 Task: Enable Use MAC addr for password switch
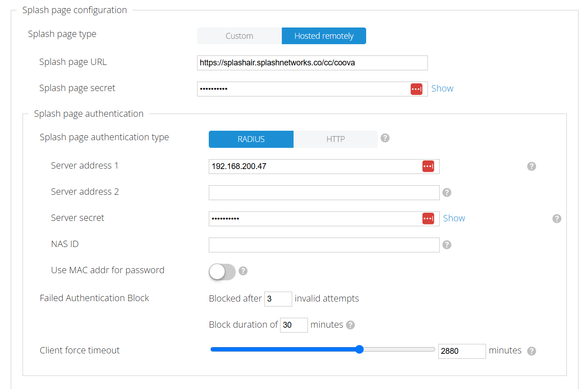[x=222, y=272]
